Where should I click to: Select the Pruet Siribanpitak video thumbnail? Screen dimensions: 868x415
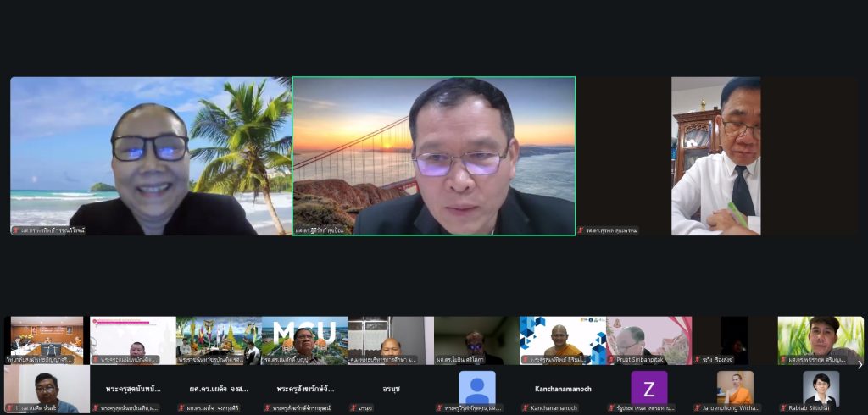(x=648, y=340)
